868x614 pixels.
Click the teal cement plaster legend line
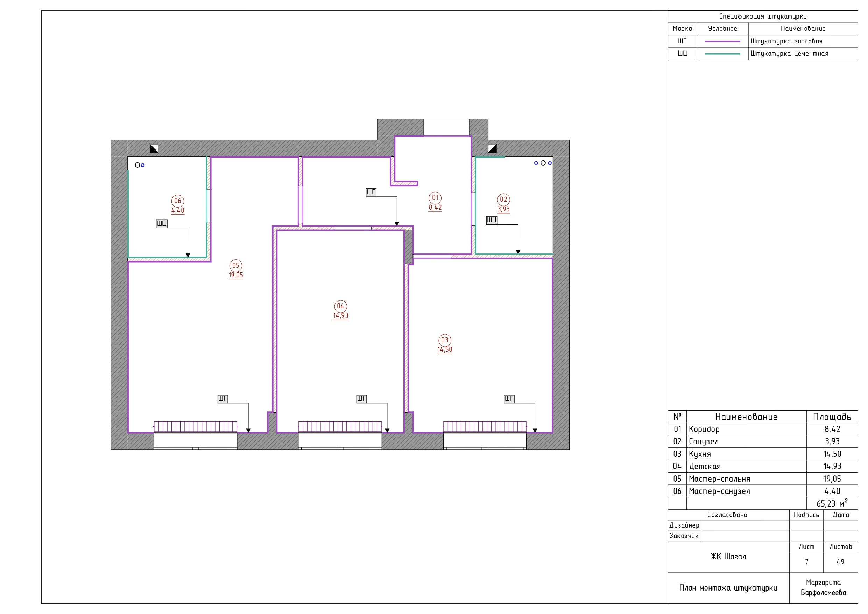(722, 54)
